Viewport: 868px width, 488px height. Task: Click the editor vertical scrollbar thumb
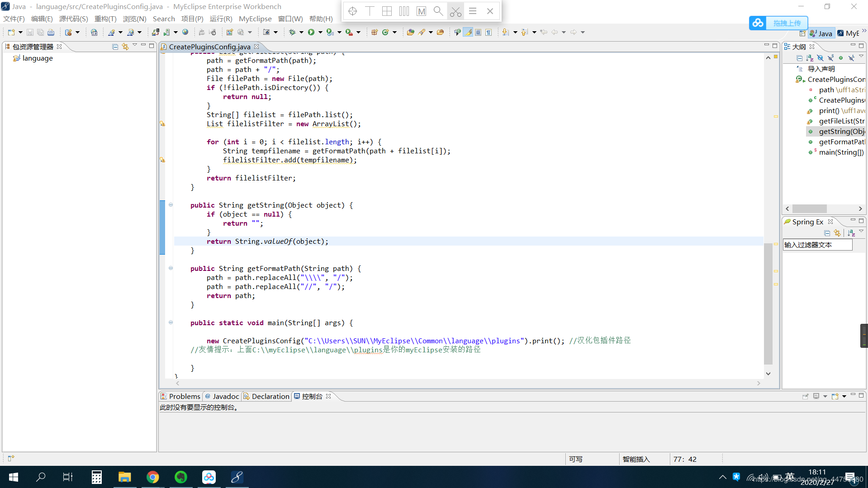[x=768, y=303]
